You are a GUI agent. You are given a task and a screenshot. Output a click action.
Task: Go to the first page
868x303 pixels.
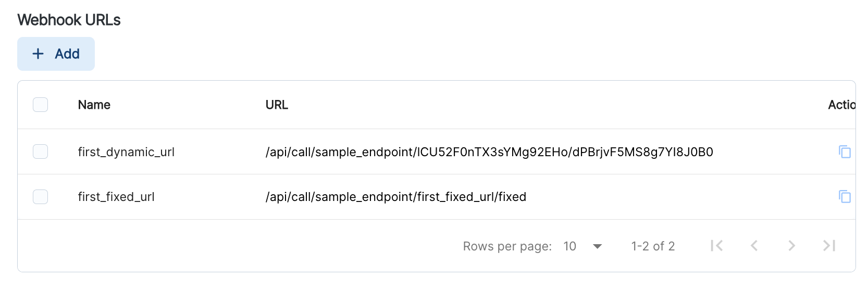(x=717, y=246)
